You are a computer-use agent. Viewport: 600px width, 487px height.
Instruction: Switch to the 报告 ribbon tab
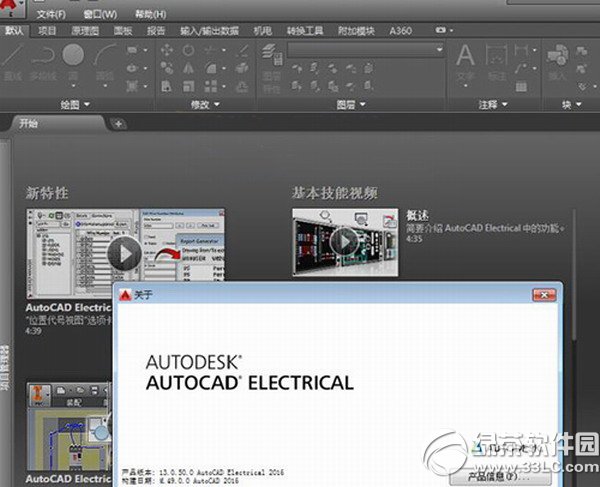point(156,31)
